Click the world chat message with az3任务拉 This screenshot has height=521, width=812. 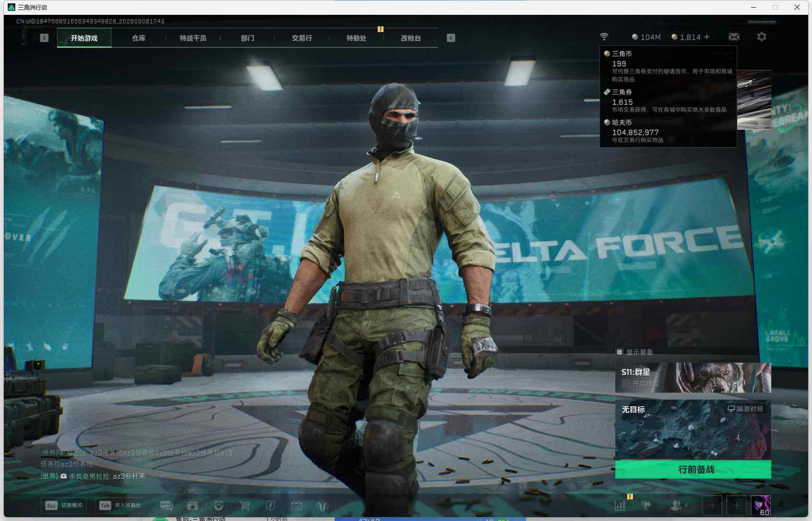point(136,458)
